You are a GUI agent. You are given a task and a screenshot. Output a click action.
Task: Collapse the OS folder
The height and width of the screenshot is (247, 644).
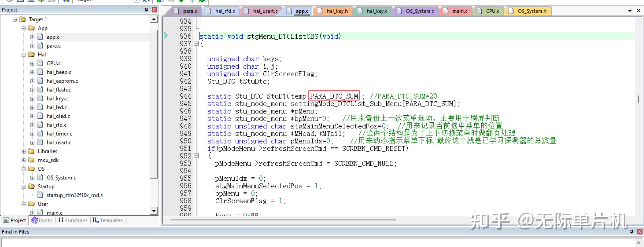click(x=23, y=169)
